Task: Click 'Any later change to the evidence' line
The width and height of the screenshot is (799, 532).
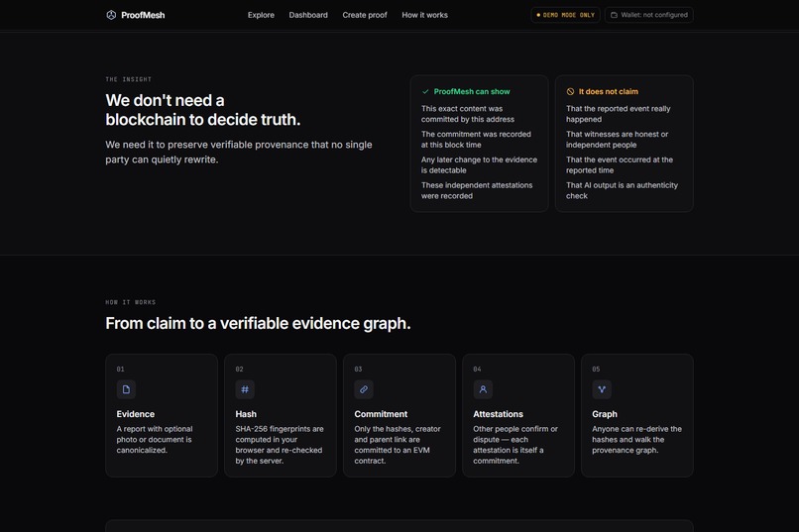Action: (x=479, y=164)
